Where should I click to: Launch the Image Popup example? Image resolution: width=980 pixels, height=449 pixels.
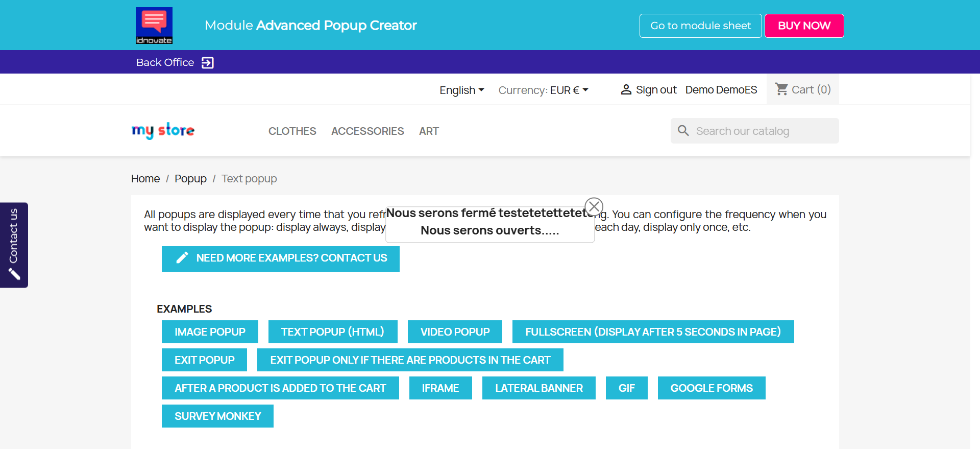tap(210, 332)
